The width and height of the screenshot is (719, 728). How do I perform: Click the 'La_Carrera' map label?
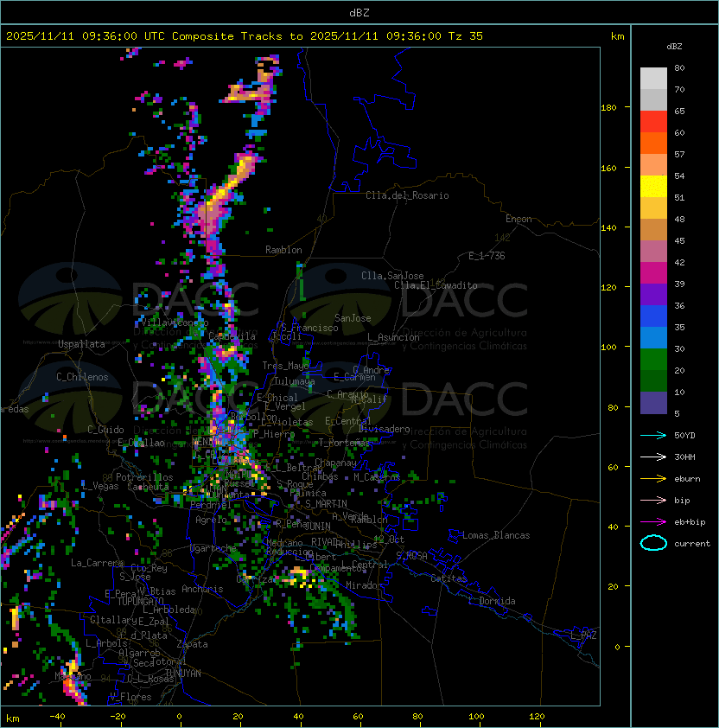(x=97, y=563)
